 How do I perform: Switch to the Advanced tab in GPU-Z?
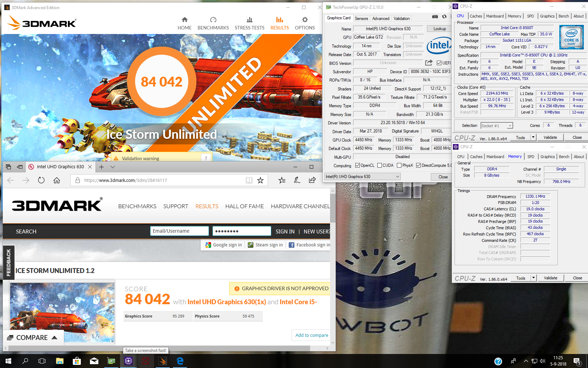click(381, 19)
